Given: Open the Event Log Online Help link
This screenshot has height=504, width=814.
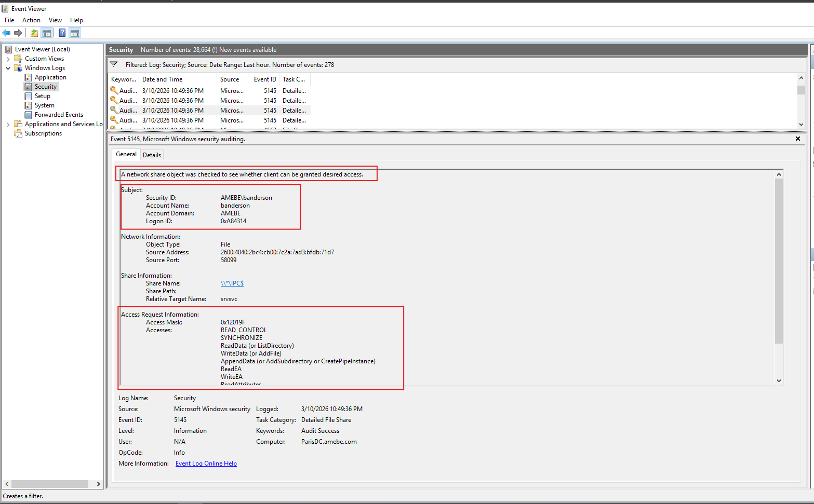Looking at the screenshot, I should [206, 464].
